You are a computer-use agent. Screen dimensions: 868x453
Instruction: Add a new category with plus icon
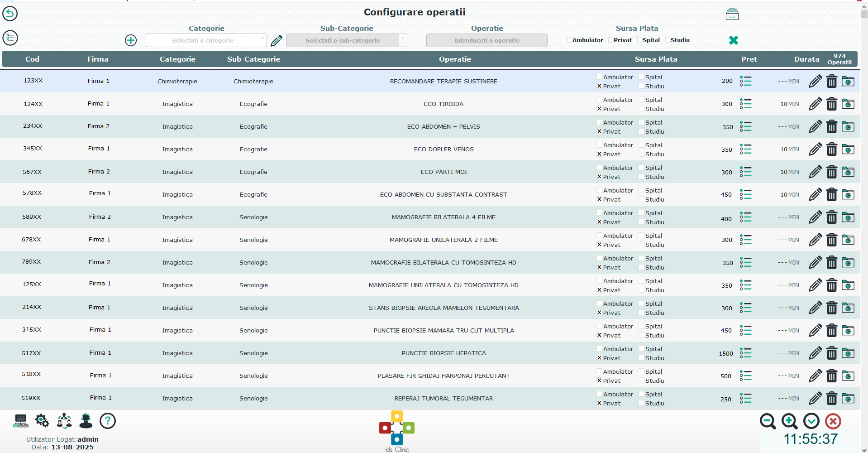point(131,40)
